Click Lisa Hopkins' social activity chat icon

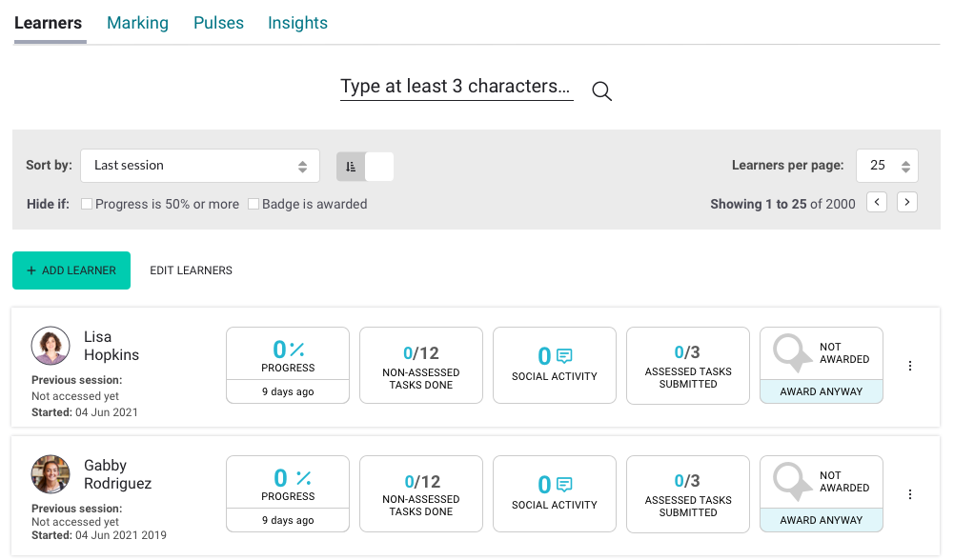564,356
